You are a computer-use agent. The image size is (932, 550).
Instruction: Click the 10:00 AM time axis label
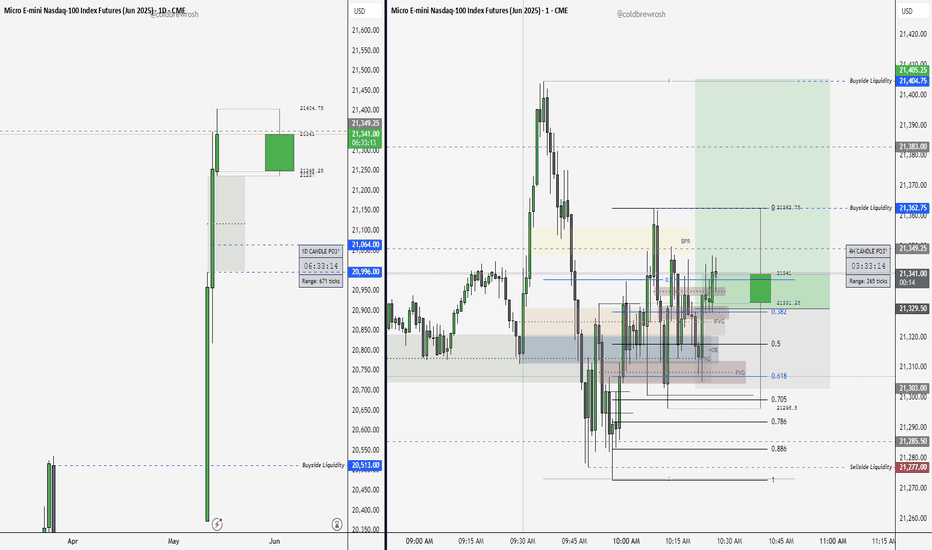(x=626, y=541)
